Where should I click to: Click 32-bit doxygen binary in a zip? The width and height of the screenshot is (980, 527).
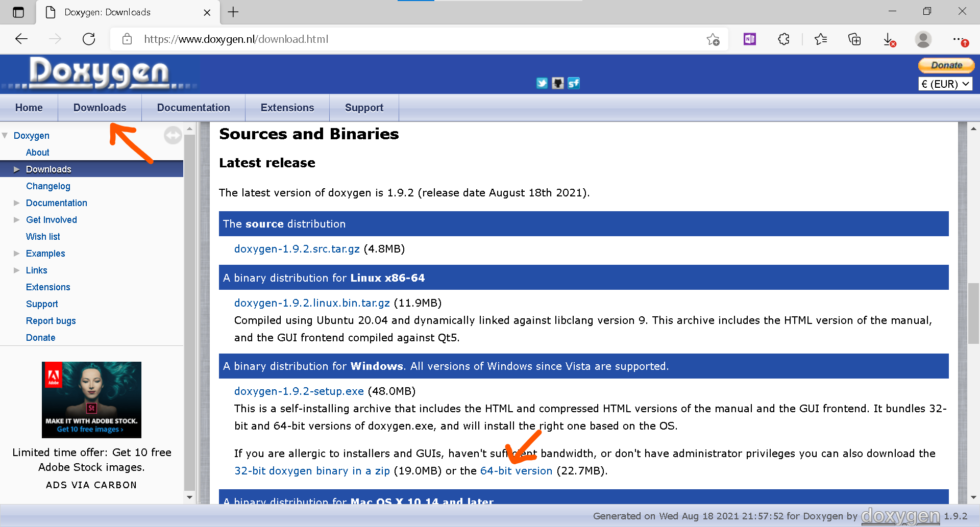pos(312,471)
